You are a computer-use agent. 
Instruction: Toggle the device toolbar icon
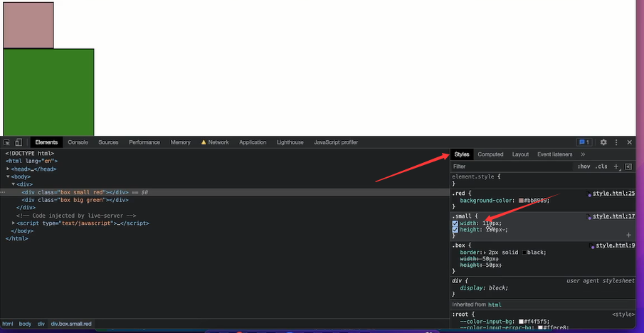[19, 142]
